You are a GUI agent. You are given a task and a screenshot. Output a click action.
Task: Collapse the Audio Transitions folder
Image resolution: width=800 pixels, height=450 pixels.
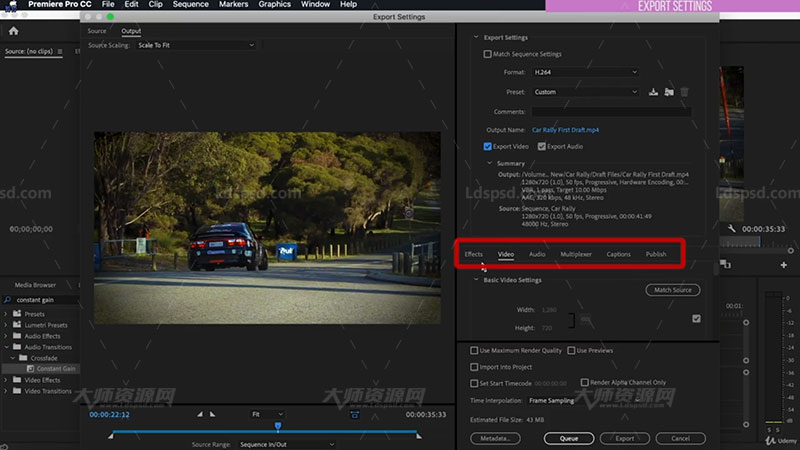pyautogui.click(x=6, y=347)
